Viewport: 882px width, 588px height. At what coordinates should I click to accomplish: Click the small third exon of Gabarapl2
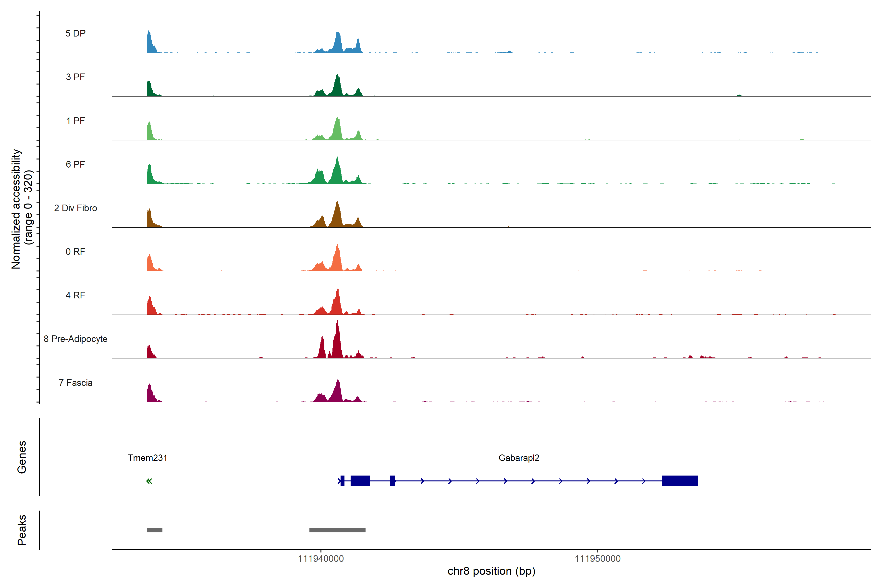click(392, 481)
